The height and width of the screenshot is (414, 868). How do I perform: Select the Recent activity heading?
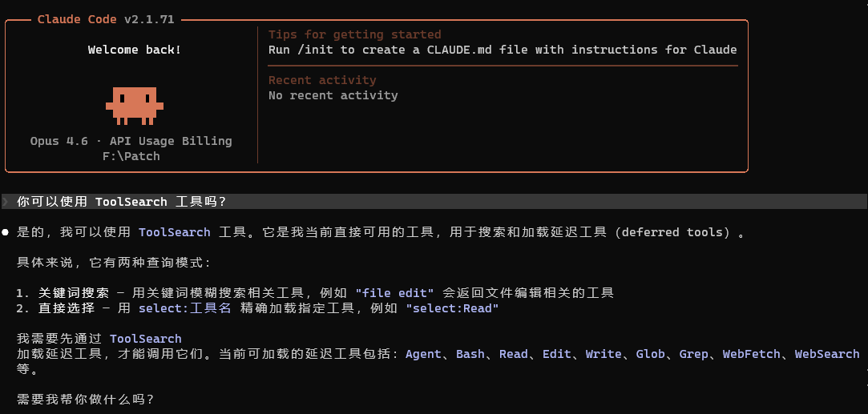click(322, 80)
